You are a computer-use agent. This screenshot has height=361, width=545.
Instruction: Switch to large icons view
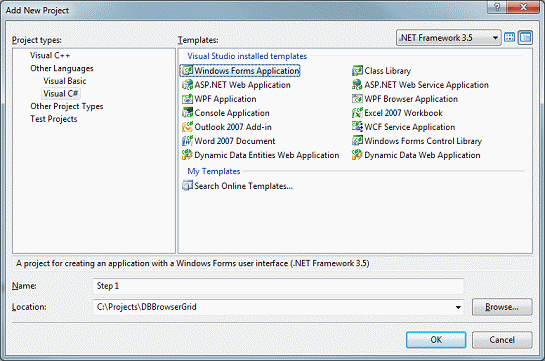click(510, 37)
